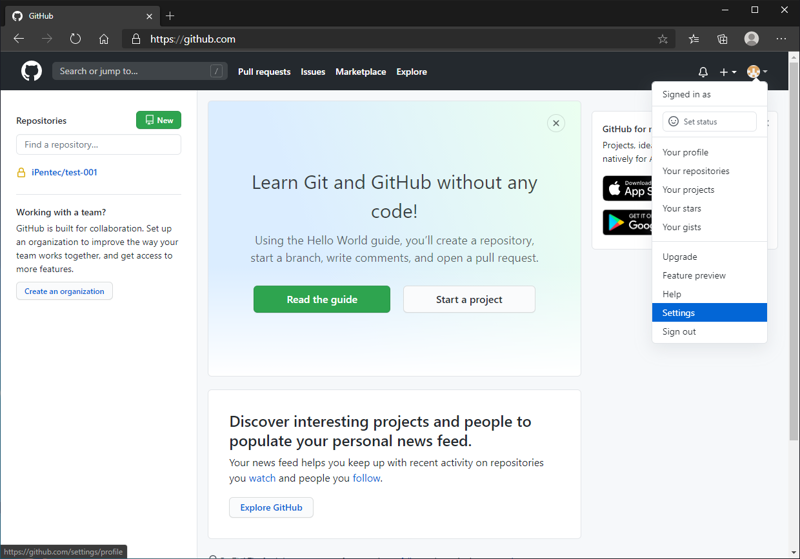Viewport: 800px width, 559px height.
Task: Click the Repositories heading
Action: click(x=41, y=120)
